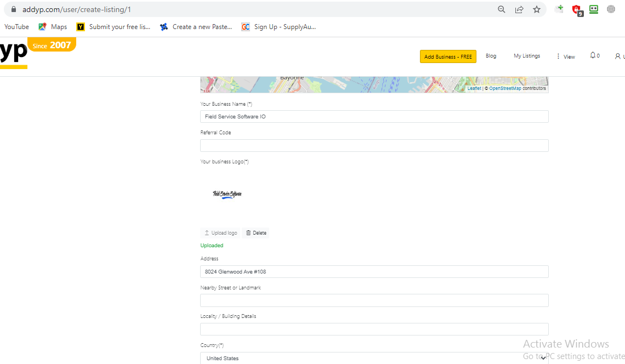Delete the uploaded logo

pyautogui.click(x=256, y=233)
